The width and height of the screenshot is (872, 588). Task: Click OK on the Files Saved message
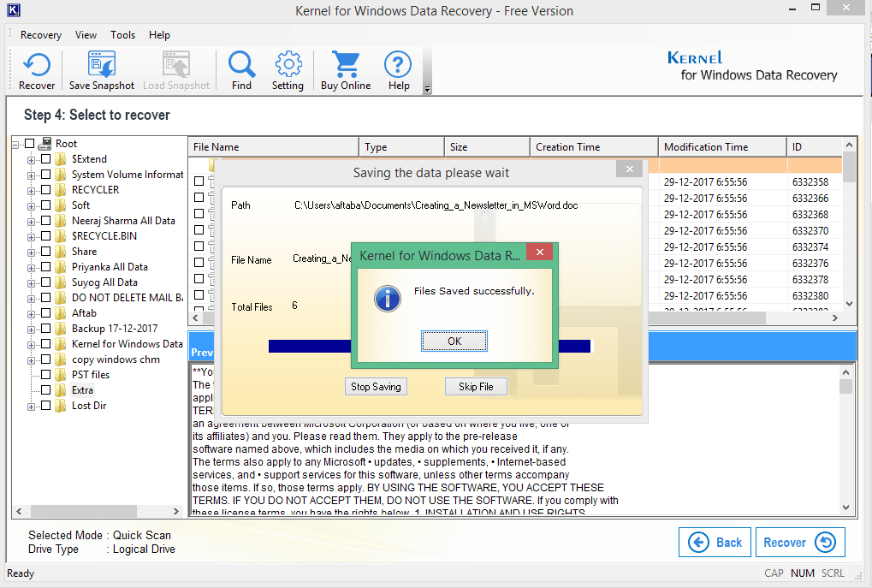454,341
